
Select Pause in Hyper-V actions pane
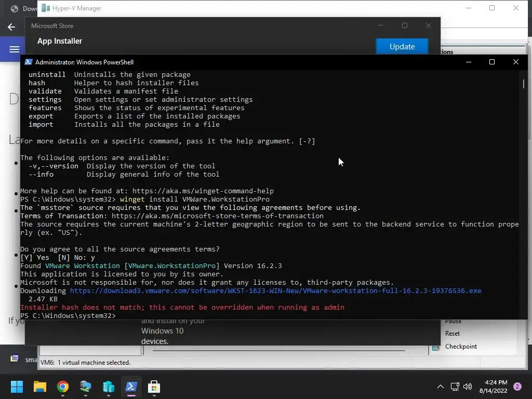(x=453, y=321)
